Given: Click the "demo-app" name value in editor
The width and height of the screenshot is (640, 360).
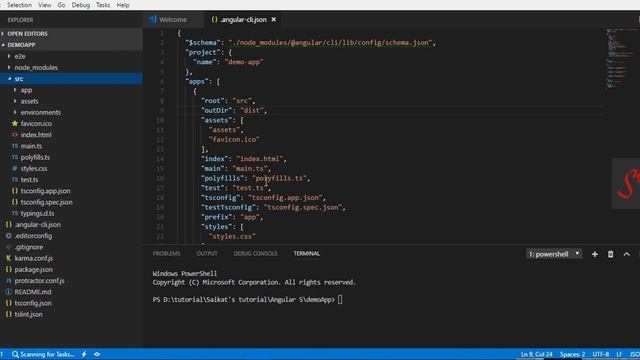Looking at the screenshot, I should point(244,62).
